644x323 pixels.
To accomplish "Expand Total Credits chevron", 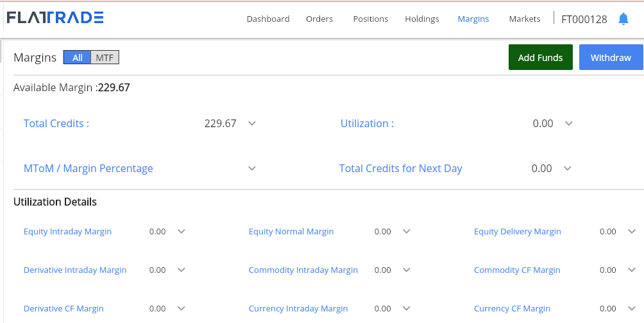I will (x=252, y=123).
